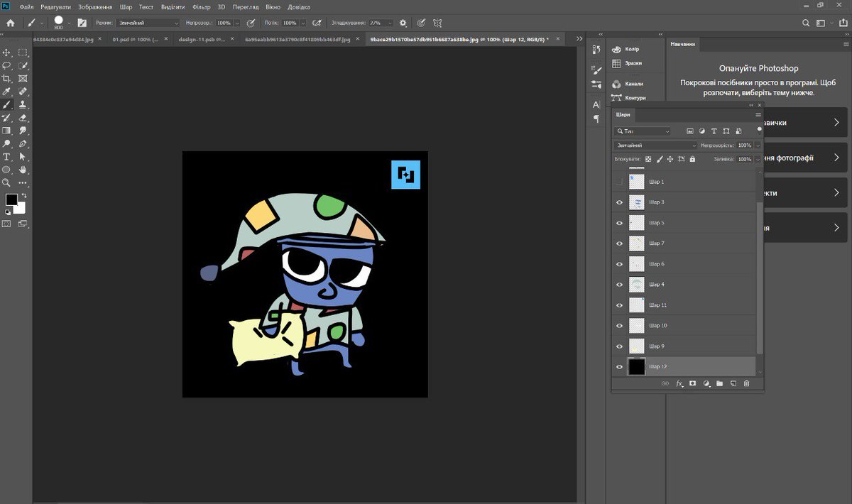
Task: Show layer Шар 1 visibility box
Action: pyautogui.click(x=619, y=182)
